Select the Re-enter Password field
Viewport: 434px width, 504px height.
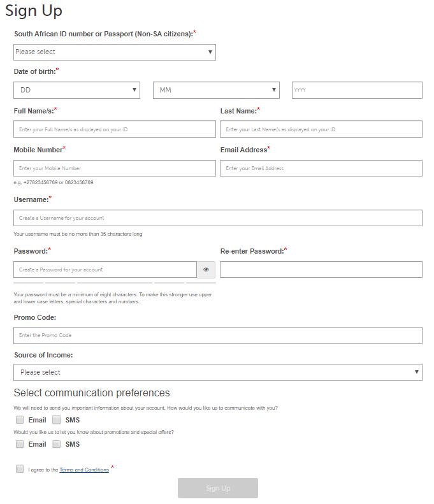coord(321,270)
